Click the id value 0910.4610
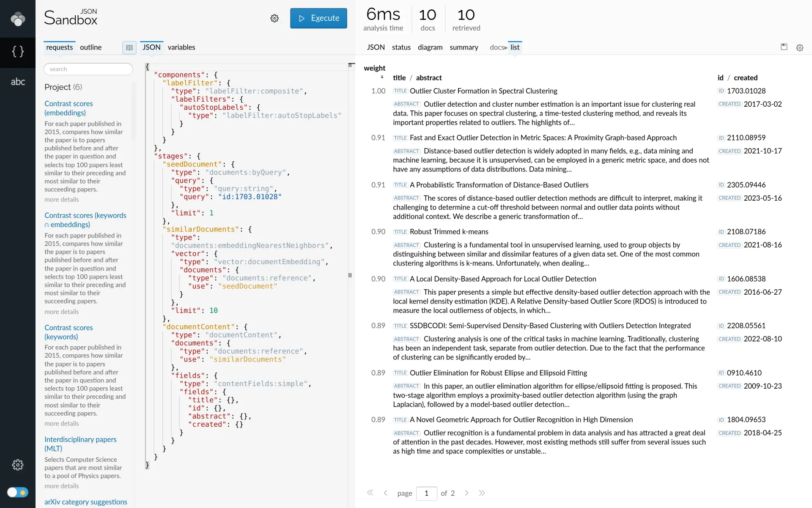 744,373
